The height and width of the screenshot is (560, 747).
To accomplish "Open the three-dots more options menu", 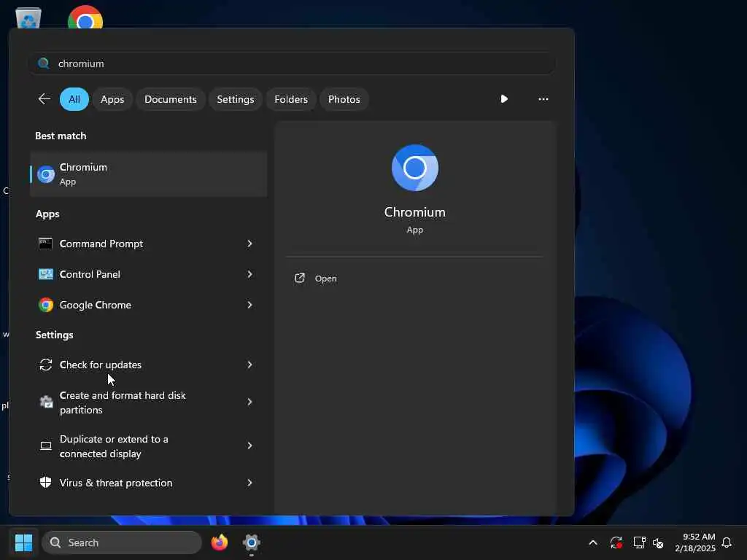I will [543, 99].
